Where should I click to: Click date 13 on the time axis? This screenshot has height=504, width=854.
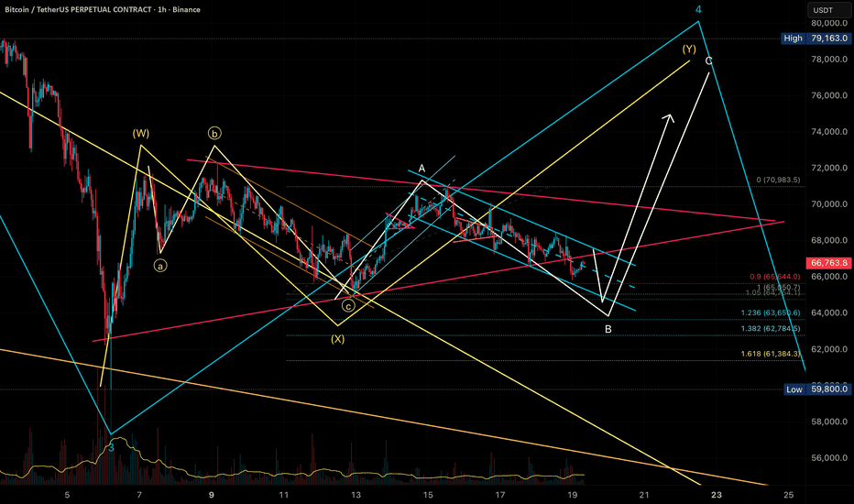(356, 494)
